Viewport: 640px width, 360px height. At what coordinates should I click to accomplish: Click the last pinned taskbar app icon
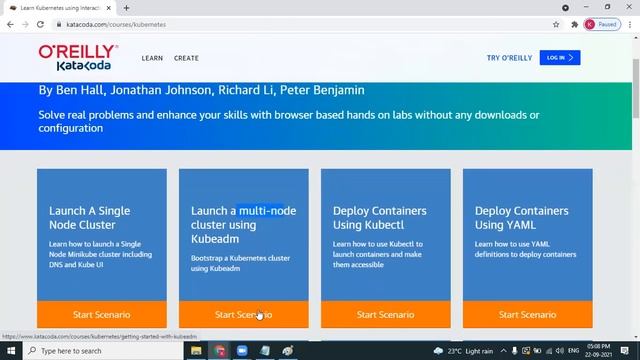tap(288, 351)
